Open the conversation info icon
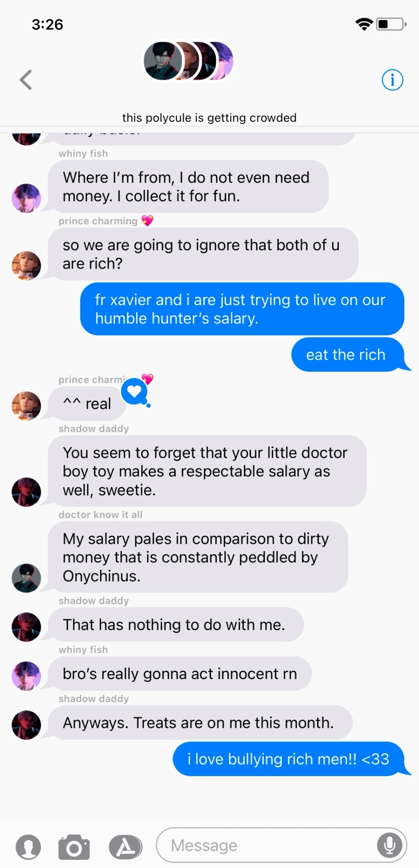 [392, 80]
